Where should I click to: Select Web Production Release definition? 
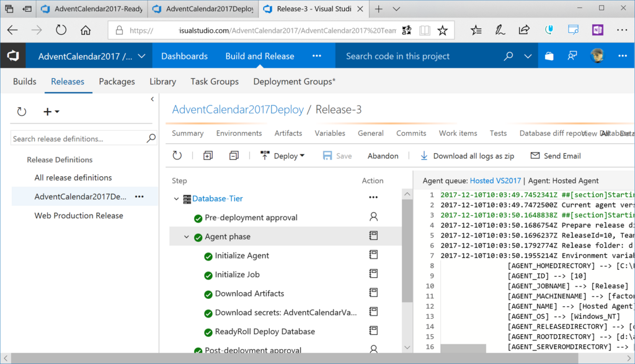[x=79, y=216]
